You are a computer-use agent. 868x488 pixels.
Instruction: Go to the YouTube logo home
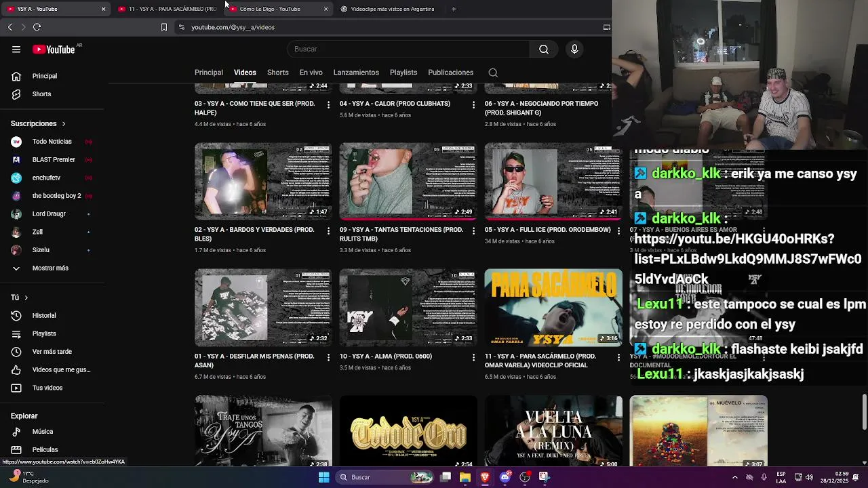click(x=54, y=49)
